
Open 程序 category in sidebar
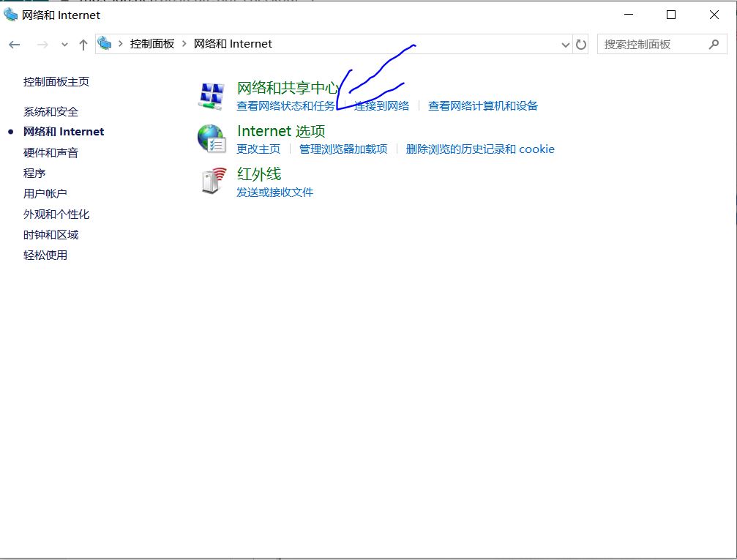pos(34,173)
